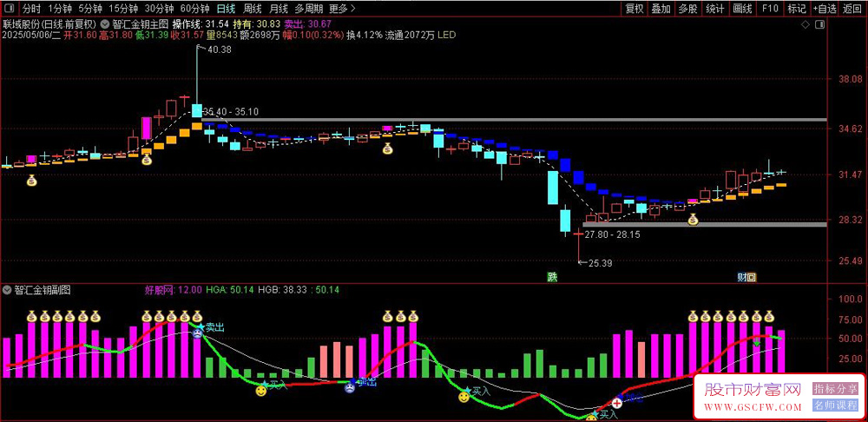Add stock via +自选
Viewport: 868px width, 422px height.
(825, 9)
